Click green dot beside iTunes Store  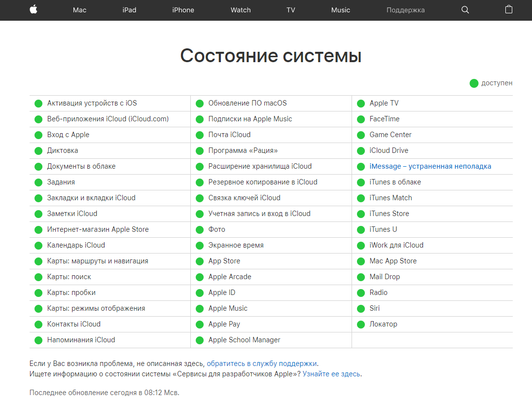coord(360,214)
